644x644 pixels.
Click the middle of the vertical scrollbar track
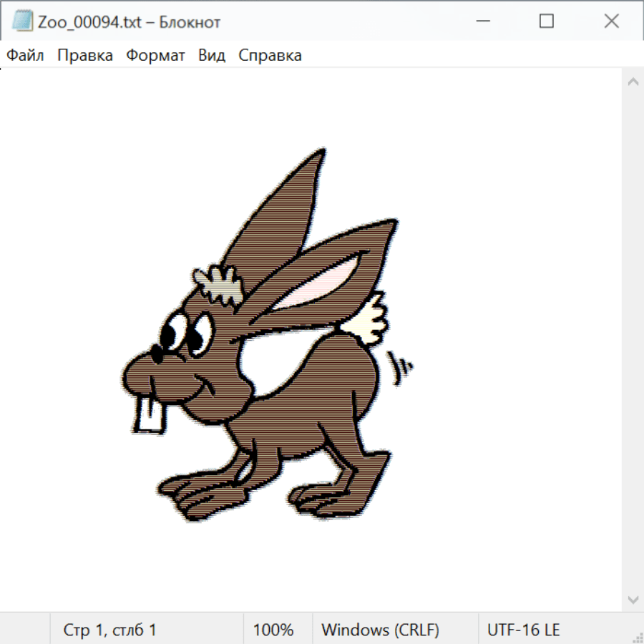(633, 340)
